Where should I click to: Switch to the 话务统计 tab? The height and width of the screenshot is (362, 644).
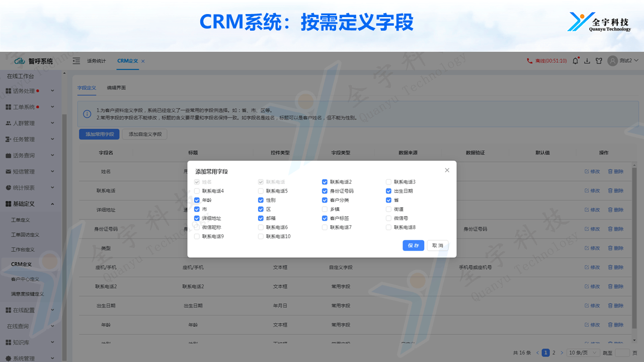[x=97, y=61]
